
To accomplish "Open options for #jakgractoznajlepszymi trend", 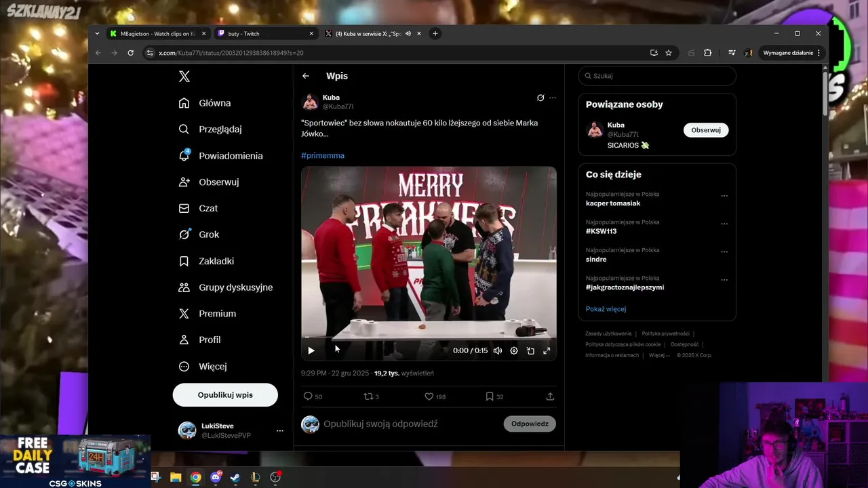I will [x=724, y=280].
